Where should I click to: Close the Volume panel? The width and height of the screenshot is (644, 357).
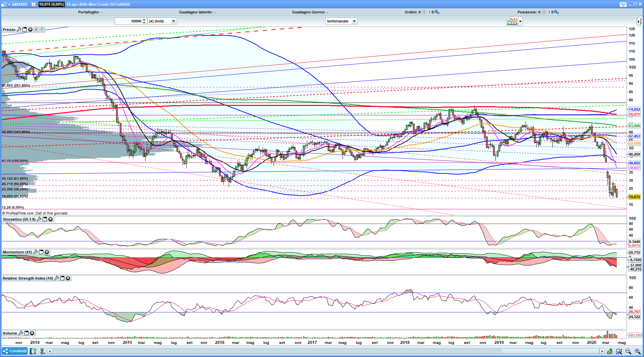point(32,333)
